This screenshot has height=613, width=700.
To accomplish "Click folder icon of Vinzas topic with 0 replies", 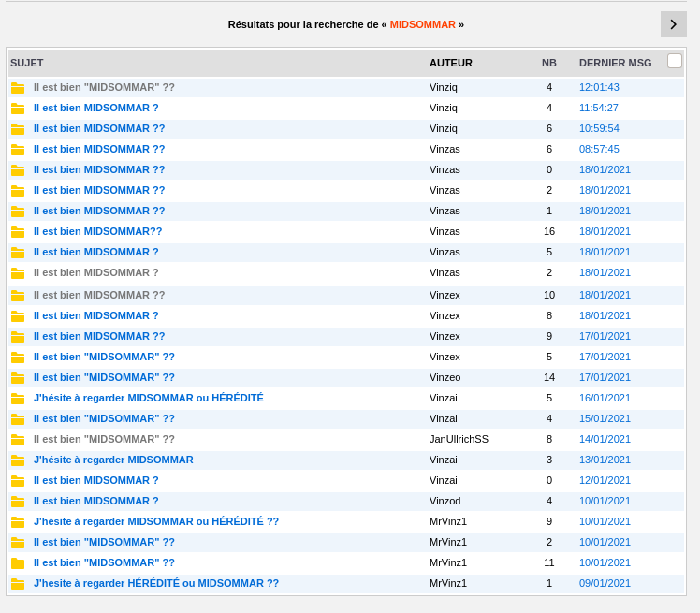I will pyautogui.click(x=18, y=170).
